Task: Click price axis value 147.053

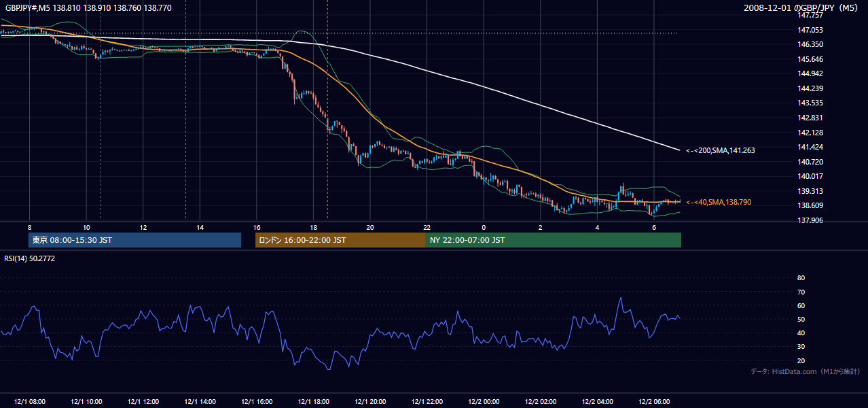Action: click(x=810, y=30)
